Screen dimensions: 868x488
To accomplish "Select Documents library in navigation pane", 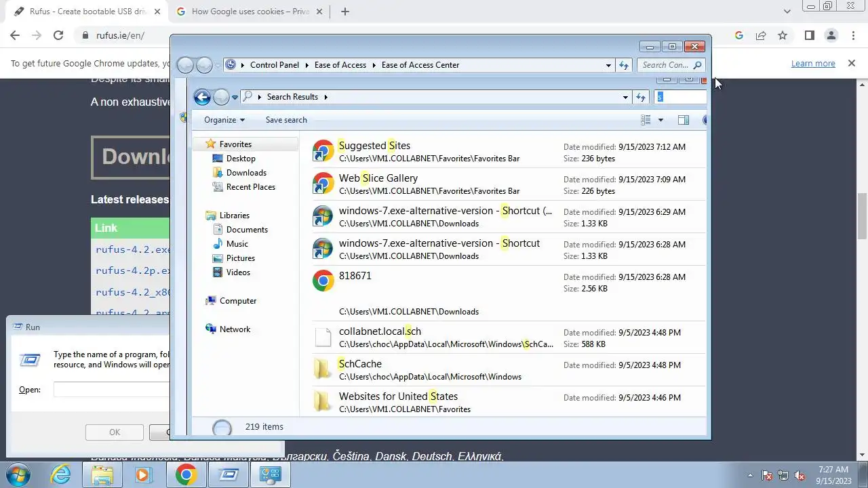I will coord(247,230).
